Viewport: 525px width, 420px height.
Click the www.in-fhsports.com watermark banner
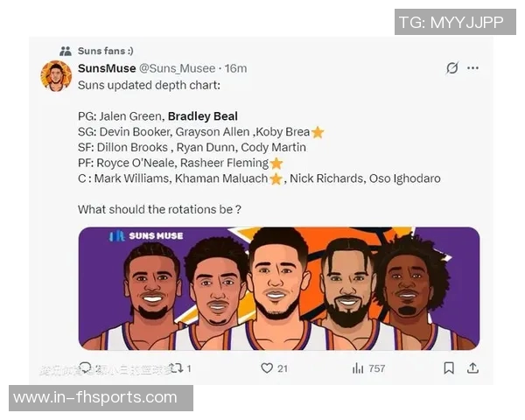(101, 398)
